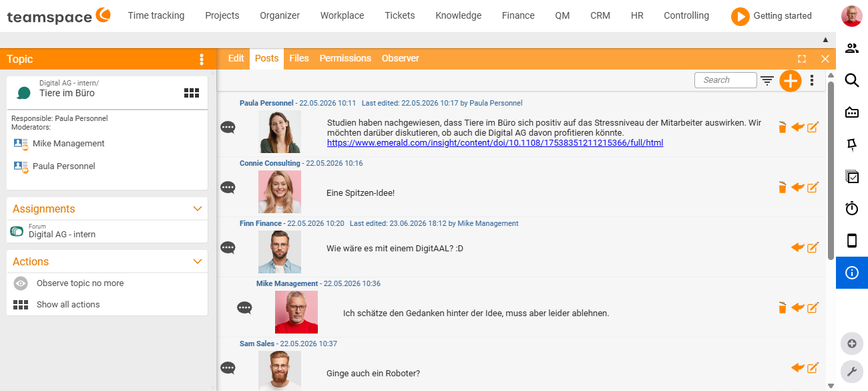Reply to Sam Sales' post with arrow icon
868x391 pixels.
pyautogui.click(x=797, y=368)
